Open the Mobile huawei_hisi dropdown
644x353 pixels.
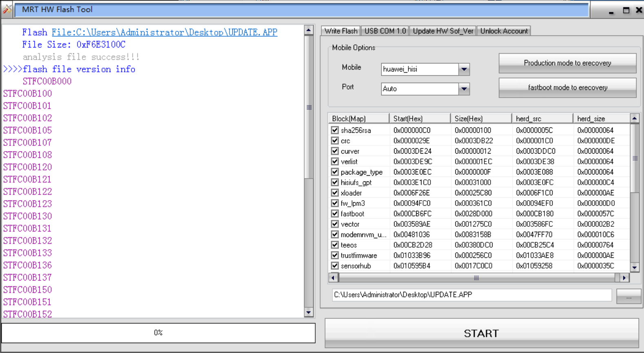(464, 69)
